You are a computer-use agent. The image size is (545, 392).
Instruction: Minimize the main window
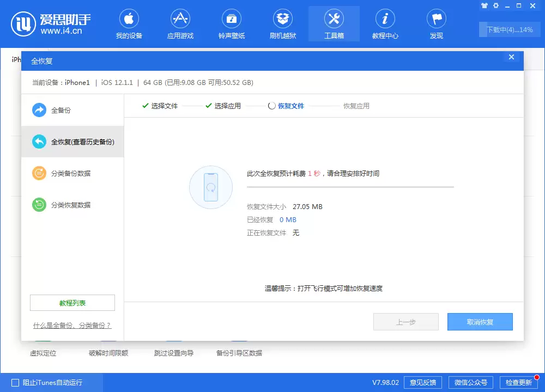(507, 6)
